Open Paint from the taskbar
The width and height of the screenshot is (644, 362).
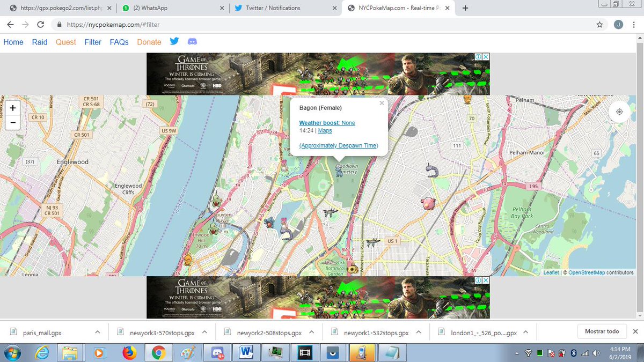[187, 353]
